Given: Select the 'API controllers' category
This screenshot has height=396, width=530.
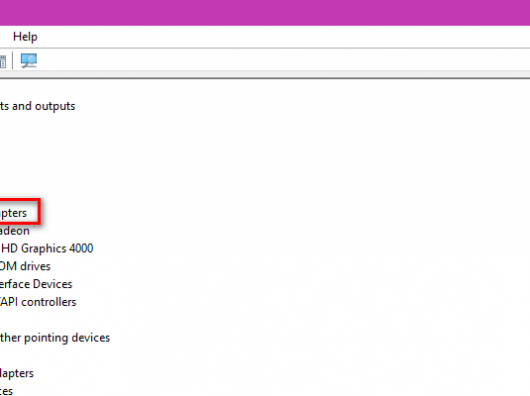Looking at the screenshot, I should 38,302.
